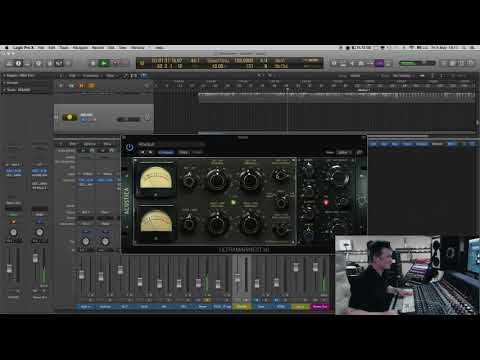The height and width of the screenshot is (360, 480).
Task: Open the Window menu in menu bar
Action: click(x=138, y=48)
